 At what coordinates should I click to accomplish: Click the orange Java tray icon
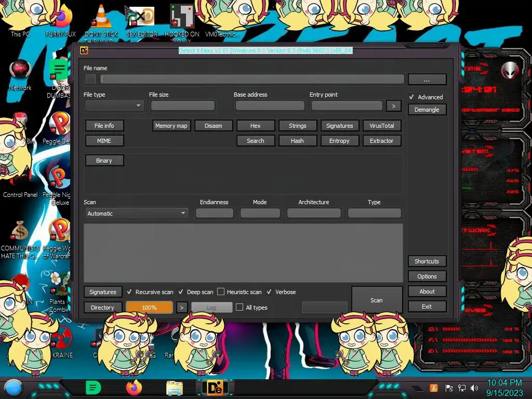[x=433, y=388]
